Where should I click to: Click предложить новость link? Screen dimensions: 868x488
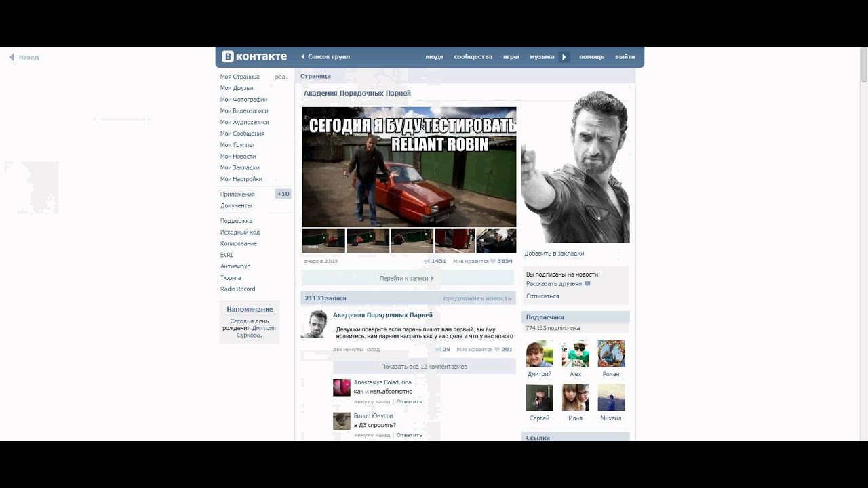tap(477, 298)
